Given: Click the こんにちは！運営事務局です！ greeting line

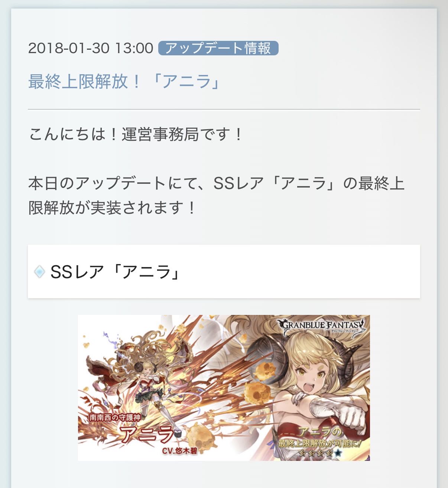Looking at the screenshot, I should click(x=136, y=134).
